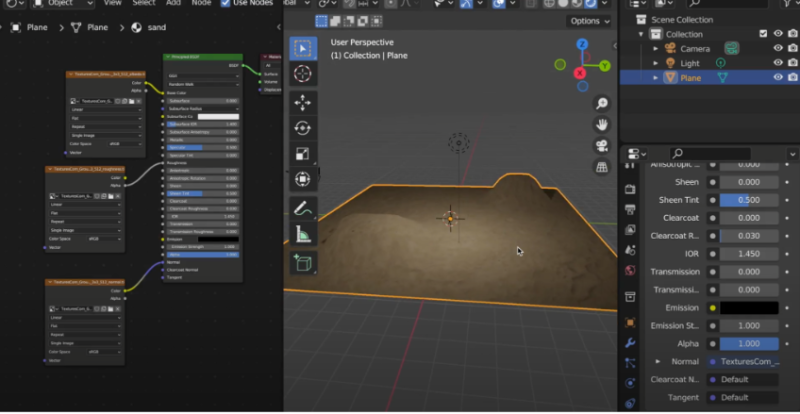This screenshot has height=414, width=800.
Task: Select the Rotate tool
Action: pos(303,128)
